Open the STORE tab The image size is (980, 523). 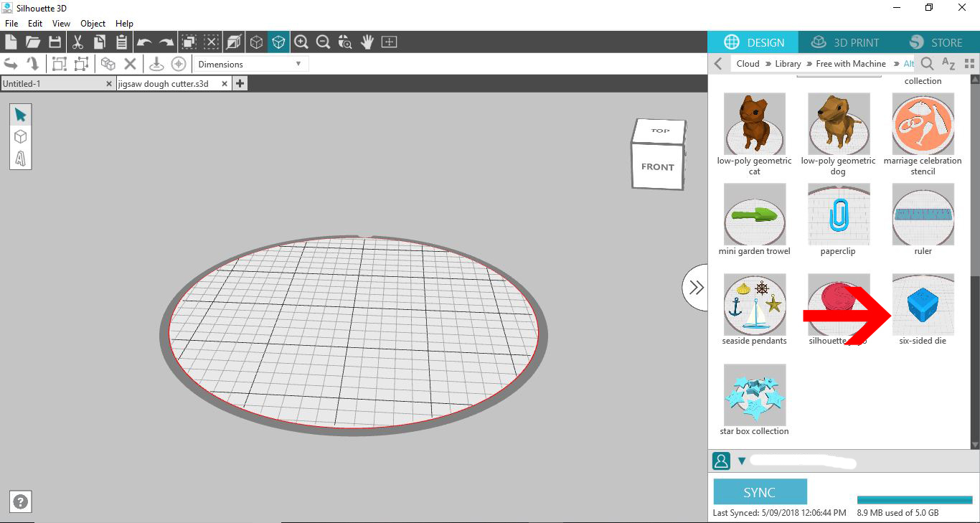click(x=936, y=42)
